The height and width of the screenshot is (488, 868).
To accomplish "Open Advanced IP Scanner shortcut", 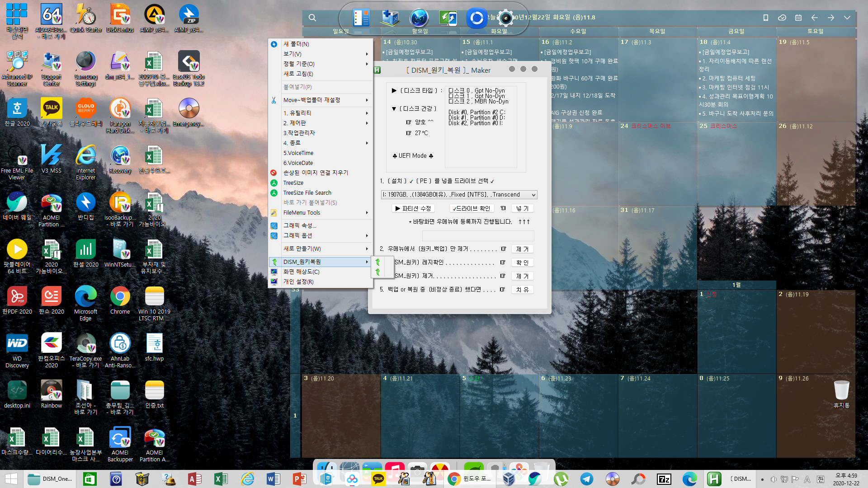I will point(17,68).
